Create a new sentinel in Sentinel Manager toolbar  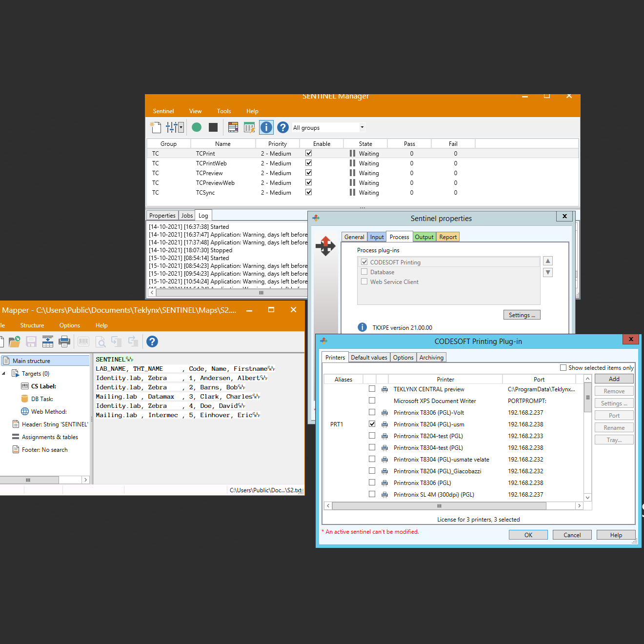[x=155, y=127]
